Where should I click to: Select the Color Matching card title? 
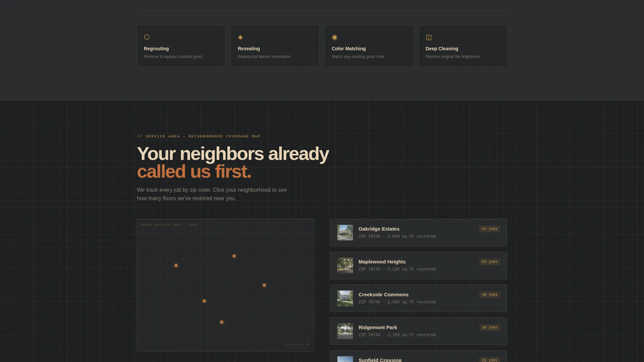coord(349,49)
